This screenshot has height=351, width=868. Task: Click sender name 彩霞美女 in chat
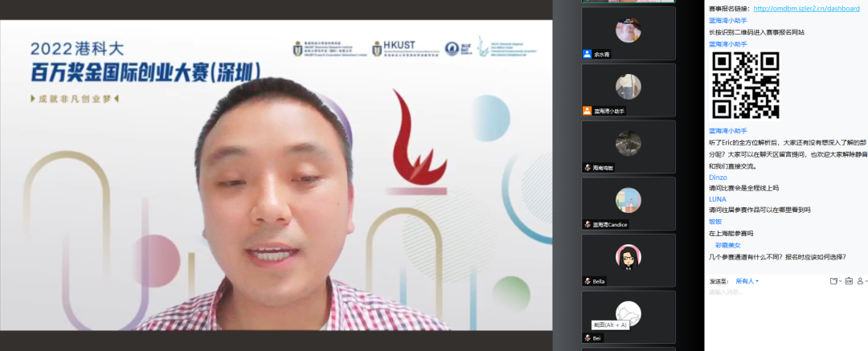728,245
